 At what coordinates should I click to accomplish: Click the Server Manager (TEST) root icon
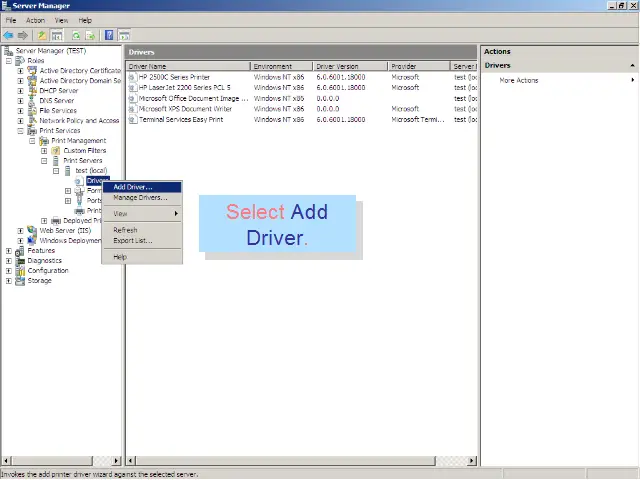click(8, 51)
